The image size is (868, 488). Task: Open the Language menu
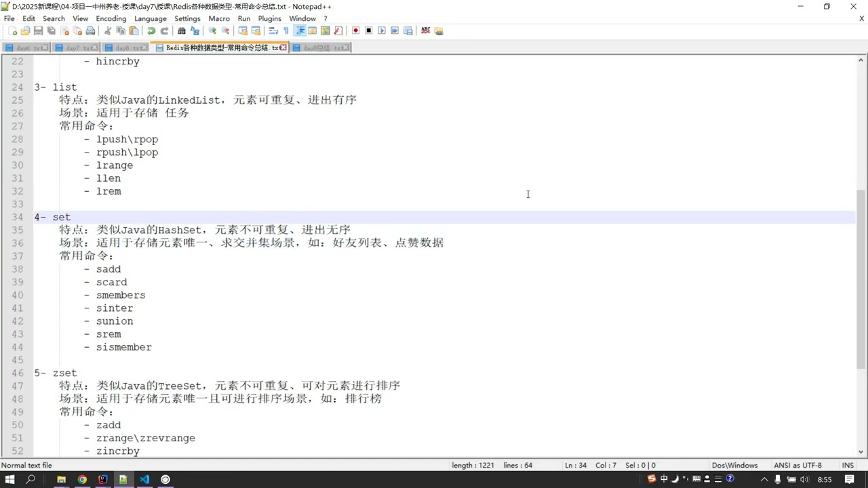(150, 18)
